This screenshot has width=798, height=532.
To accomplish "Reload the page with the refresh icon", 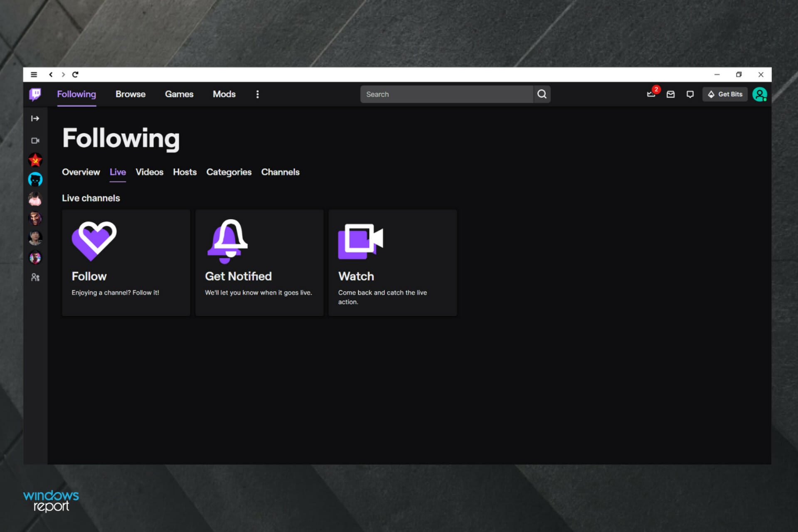I will pos(75,74).
